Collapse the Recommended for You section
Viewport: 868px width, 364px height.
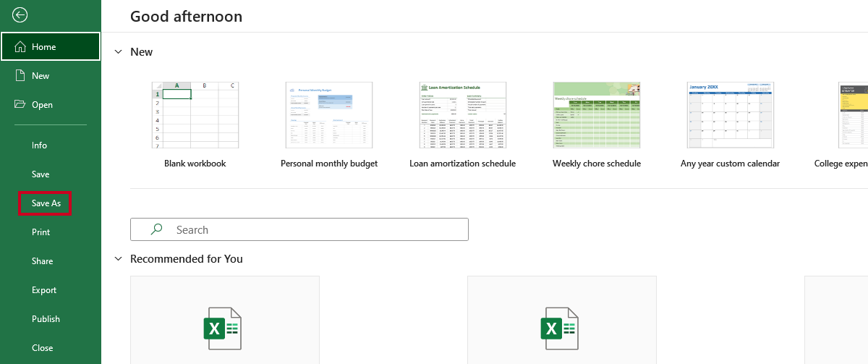pyautogui.click(x=118, y=258)
